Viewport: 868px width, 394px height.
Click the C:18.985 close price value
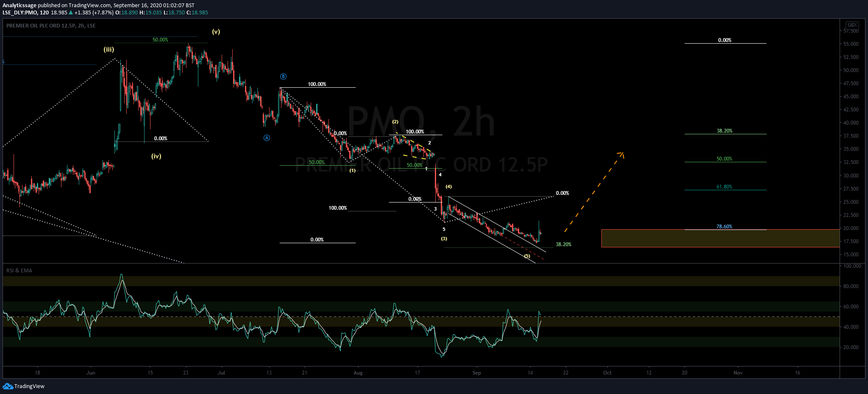click(198, 13)
